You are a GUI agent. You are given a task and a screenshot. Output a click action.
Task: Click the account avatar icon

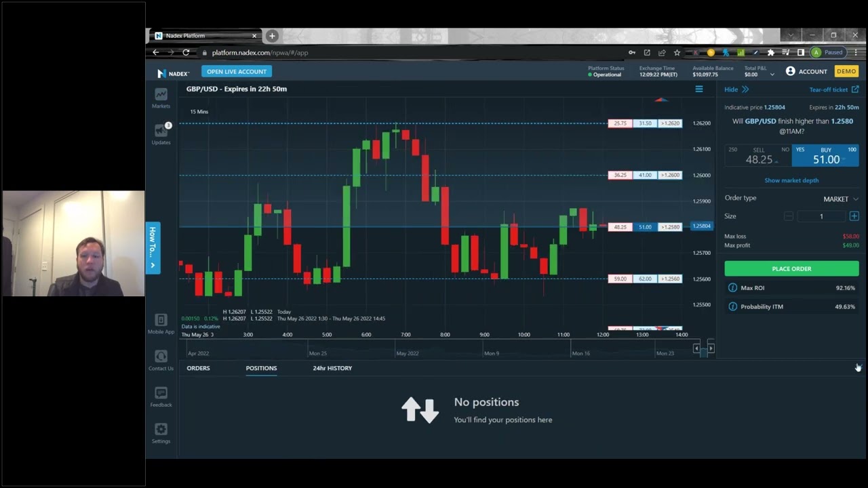(790, 71)
